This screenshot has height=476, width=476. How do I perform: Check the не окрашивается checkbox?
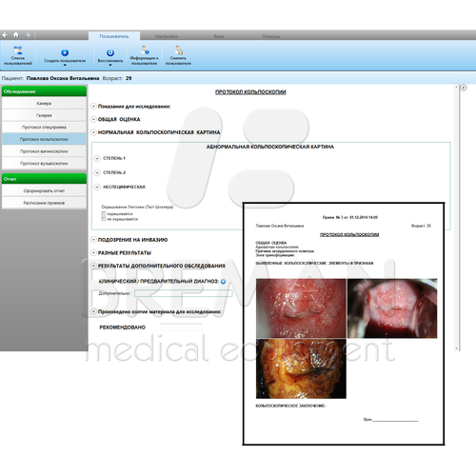point(104,219)
